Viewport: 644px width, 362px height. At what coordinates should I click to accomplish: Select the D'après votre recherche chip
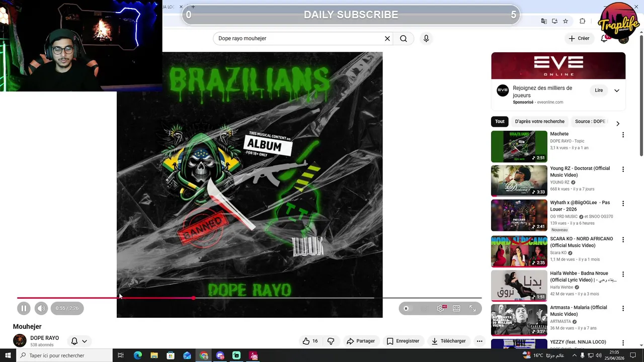[540, 121]
